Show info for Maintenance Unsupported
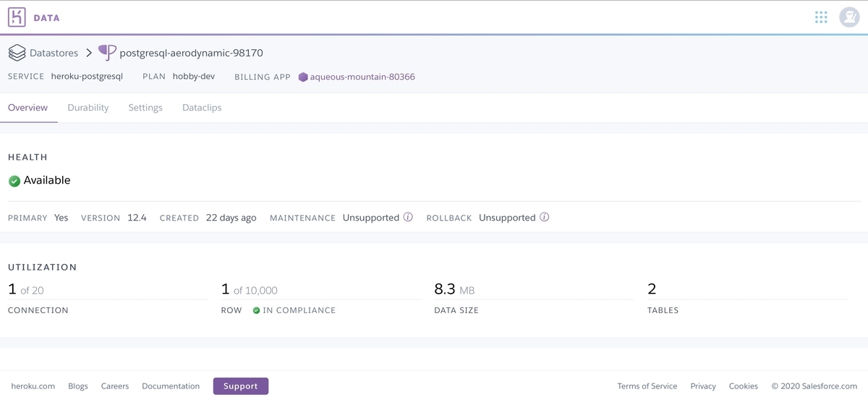Image resolution: width=868 pixels, height=400 pixels. click(408, 217)
